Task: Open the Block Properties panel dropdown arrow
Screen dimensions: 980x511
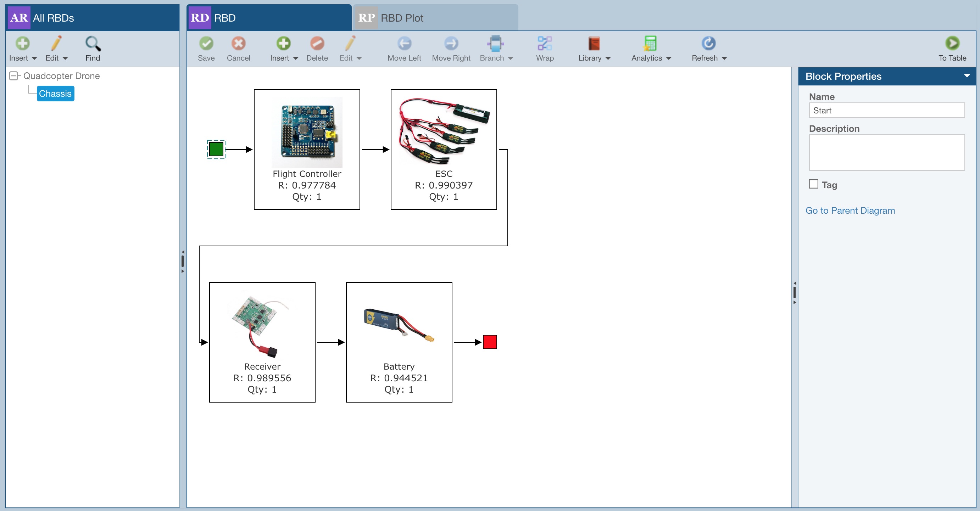Action: pos(967,76)
